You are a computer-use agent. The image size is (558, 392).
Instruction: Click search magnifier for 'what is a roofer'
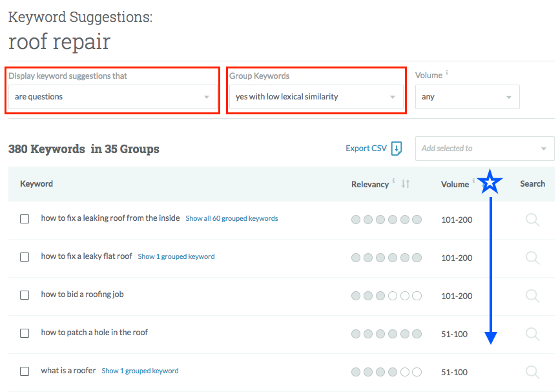[x=532, y=372]
